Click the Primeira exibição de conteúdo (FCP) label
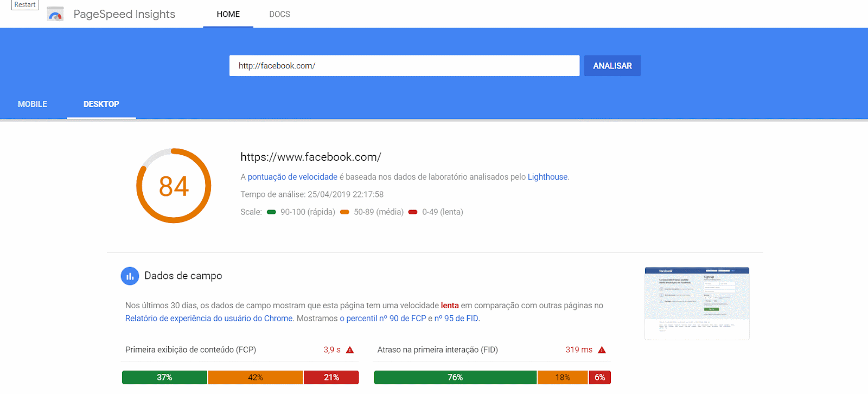Screen dimensions: 868x394 click(190, 350)
